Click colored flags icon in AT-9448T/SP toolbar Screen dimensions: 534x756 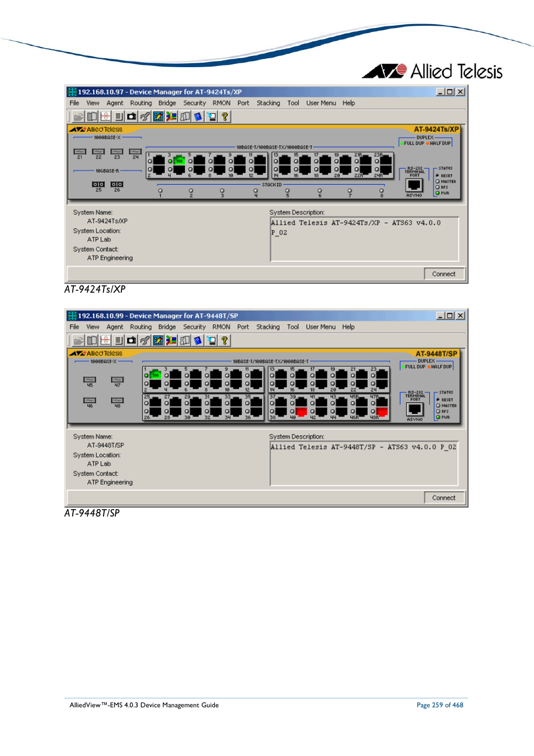(171, 340)
